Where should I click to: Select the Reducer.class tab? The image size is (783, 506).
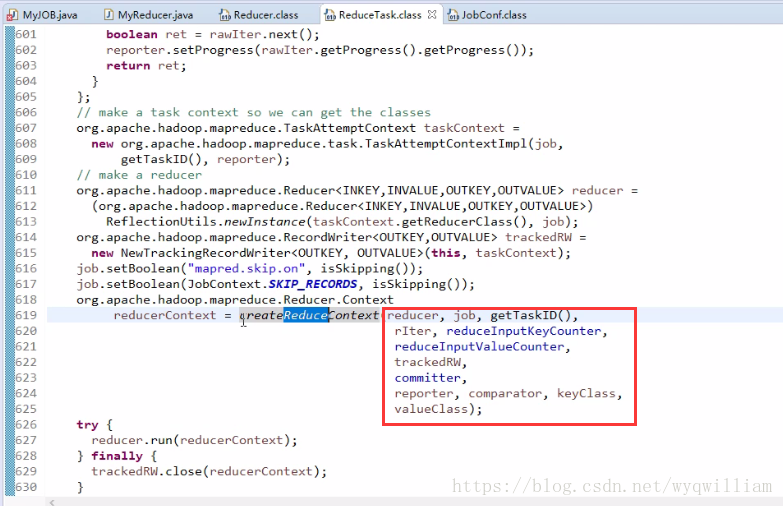259,15
